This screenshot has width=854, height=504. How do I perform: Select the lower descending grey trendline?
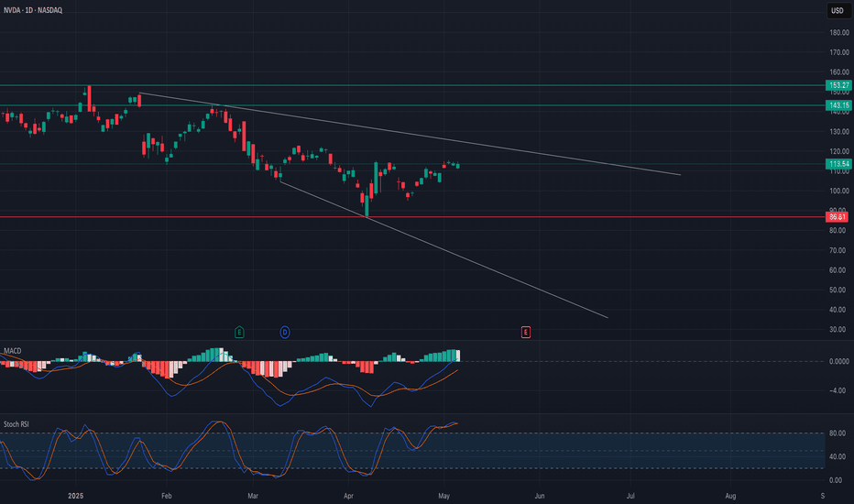(443, 249)
